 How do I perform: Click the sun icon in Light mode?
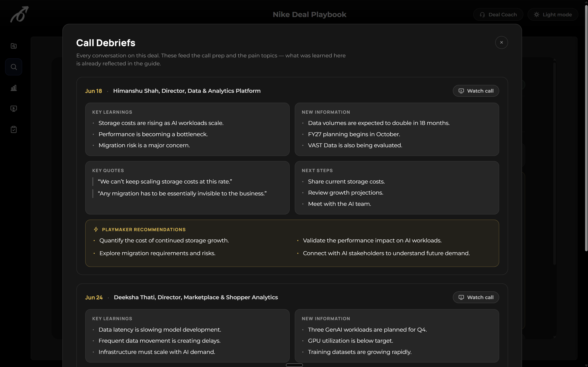pyautogui.click(x=537, y=15)
